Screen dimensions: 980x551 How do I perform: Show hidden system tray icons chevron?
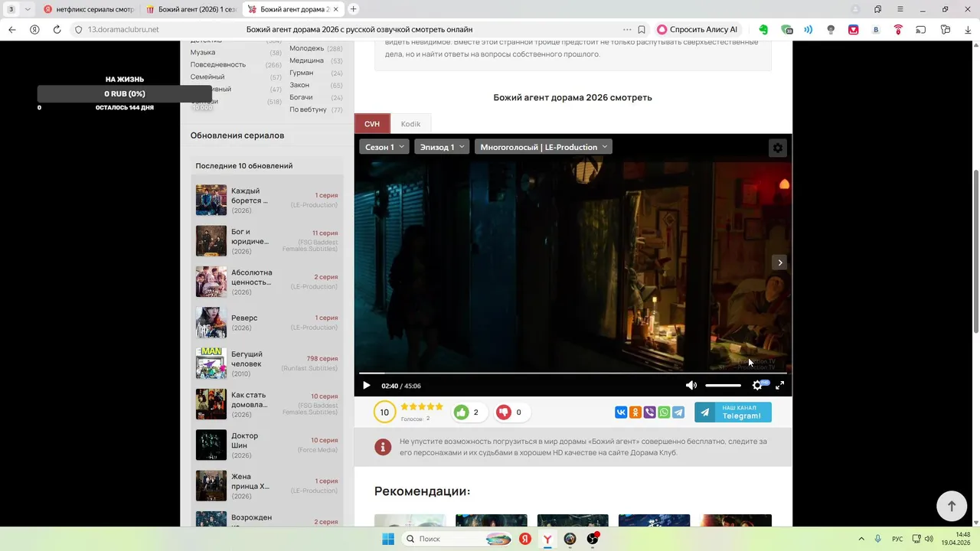pyautogui.click(x=861, y=539)
